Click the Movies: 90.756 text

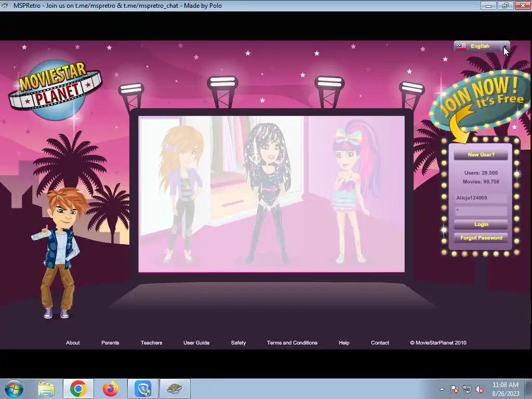pyautogui.click(x=481, y=181)
